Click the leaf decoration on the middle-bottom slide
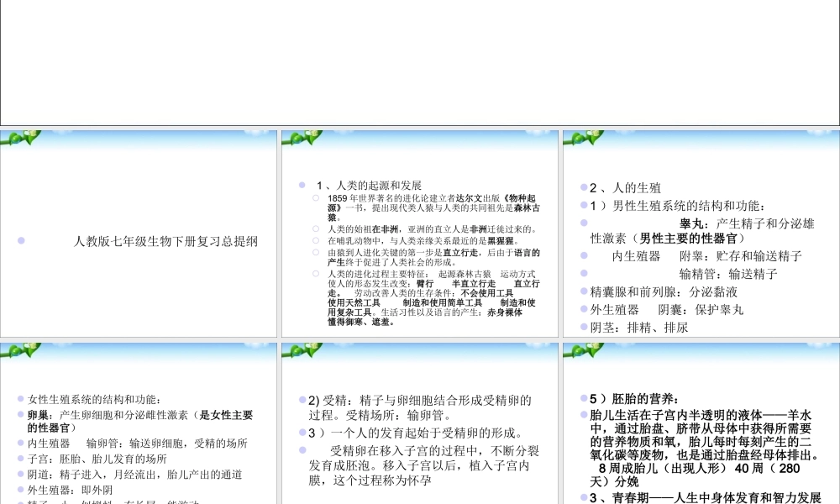 tap(298, 352)
